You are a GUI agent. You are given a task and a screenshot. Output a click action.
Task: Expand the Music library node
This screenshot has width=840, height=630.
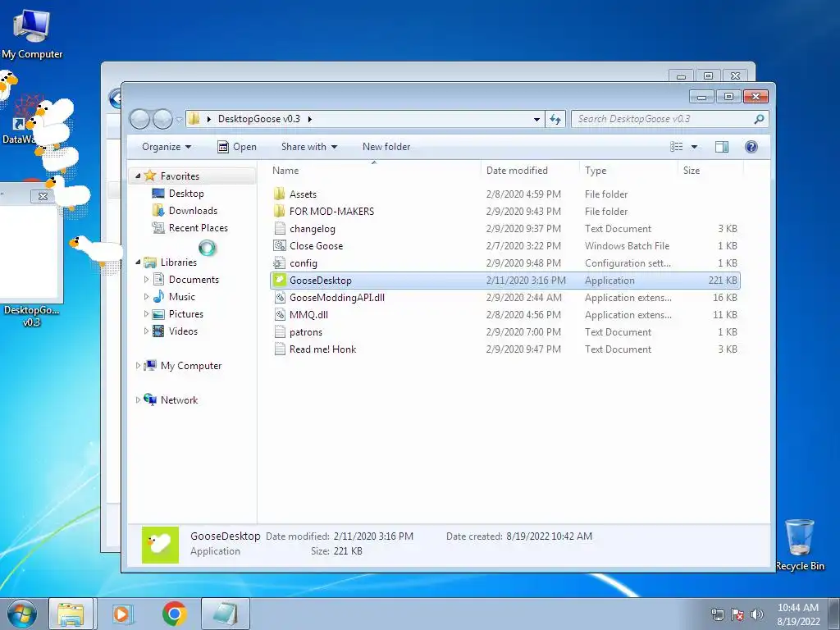click(146, 296)
